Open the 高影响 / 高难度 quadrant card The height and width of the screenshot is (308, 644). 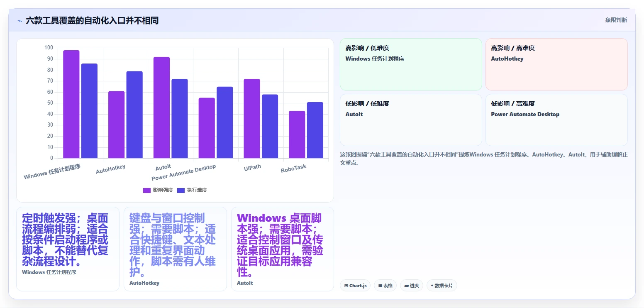coord(556,64)
